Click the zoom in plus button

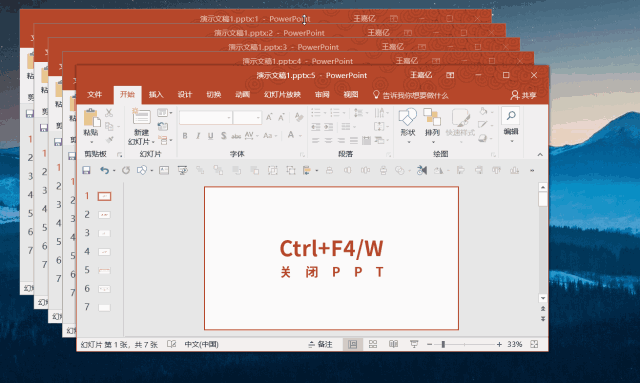click(499, 344)
